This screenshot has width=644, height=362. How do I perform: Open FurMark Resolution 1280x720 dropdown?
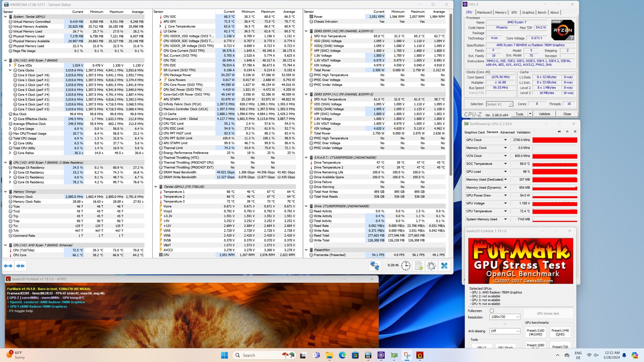(x=504, y=317)
